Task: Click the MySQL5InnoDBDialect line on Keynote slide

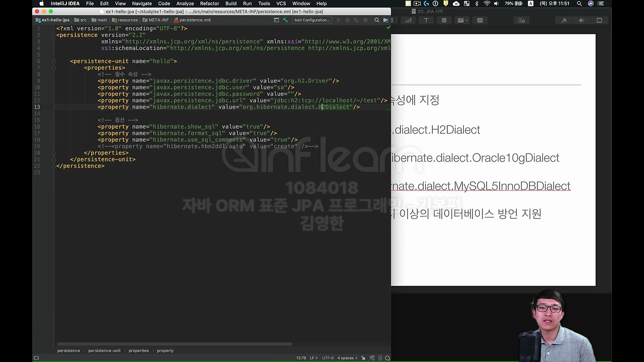Action: 481,186
